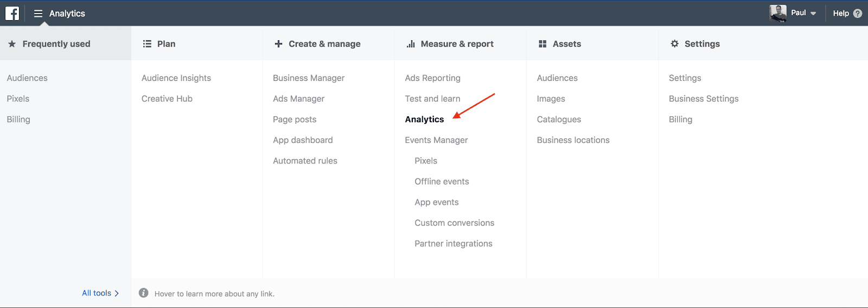Select Custom conversions sub-item
Viewport: 868px width, 308px height.
click(454, 223)
